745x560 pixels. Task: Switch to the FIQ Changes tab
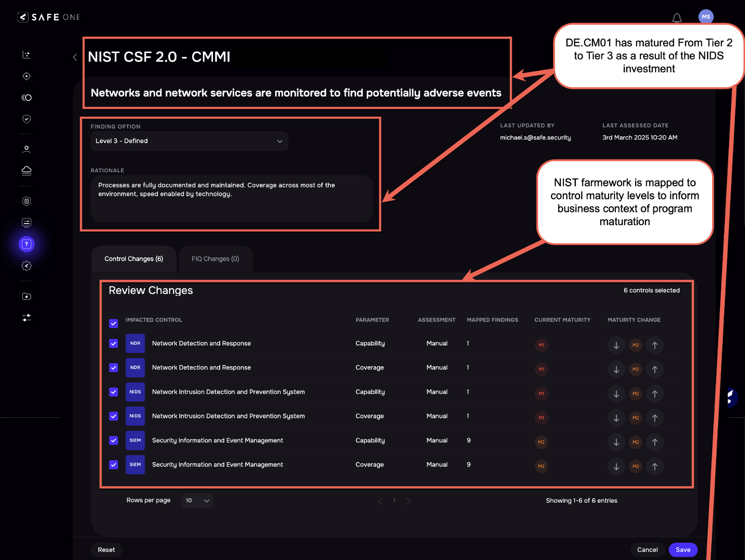pyautogui.click(x=215, y=259)
